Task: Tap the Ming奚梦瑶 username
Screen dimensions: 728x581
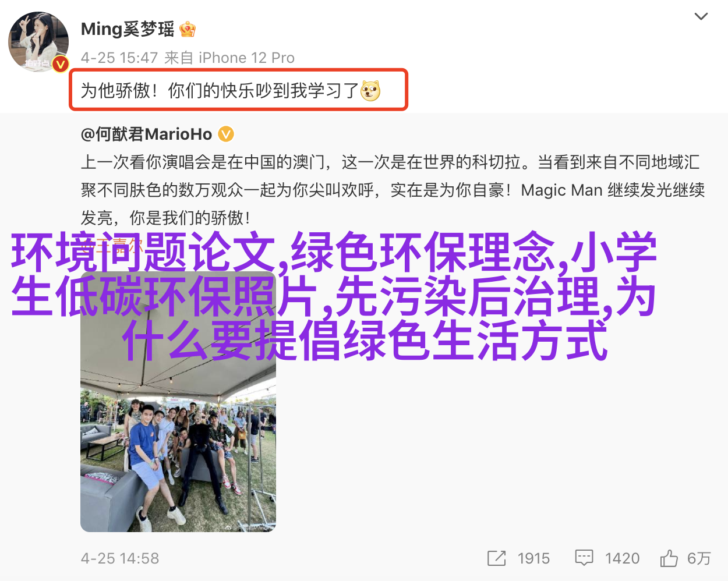Action: click(128, 29)
